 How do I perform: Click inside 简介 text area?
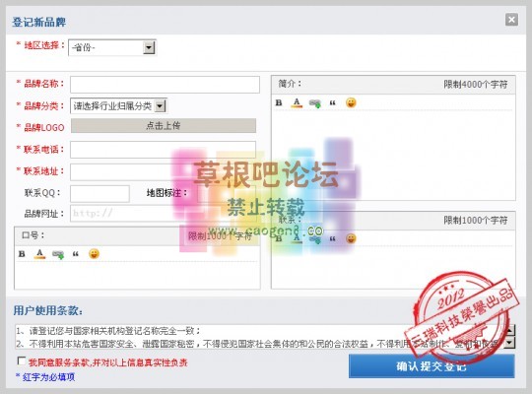pos(393,155)
